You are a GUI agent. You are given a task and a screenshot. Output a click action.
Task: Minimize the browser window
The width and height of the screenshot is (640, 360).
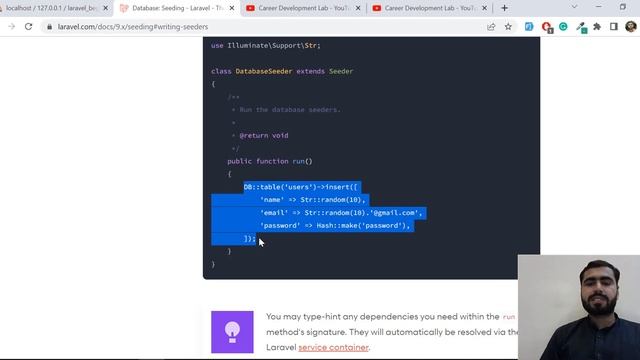pos(598,7)
